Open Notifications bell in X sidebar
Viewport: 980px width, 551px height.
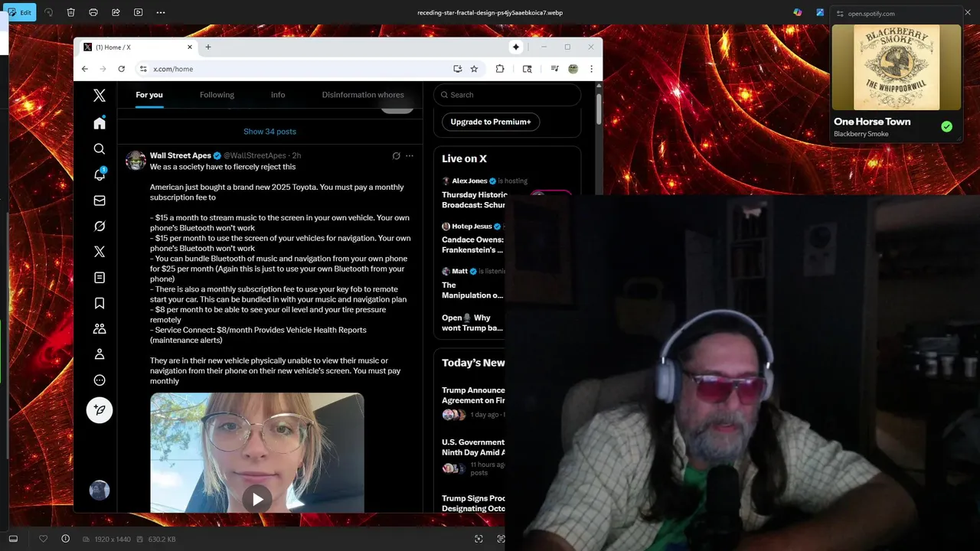(100, 174)
